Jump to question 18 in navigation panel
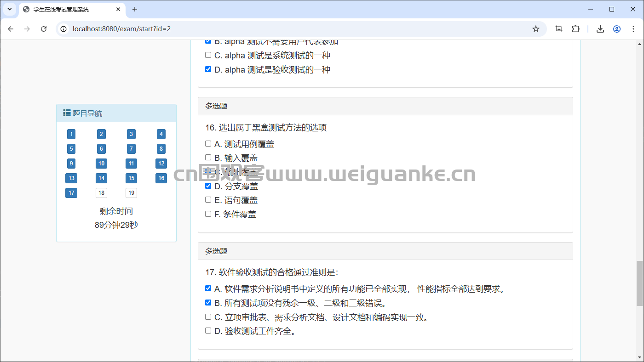 [101, 193]
